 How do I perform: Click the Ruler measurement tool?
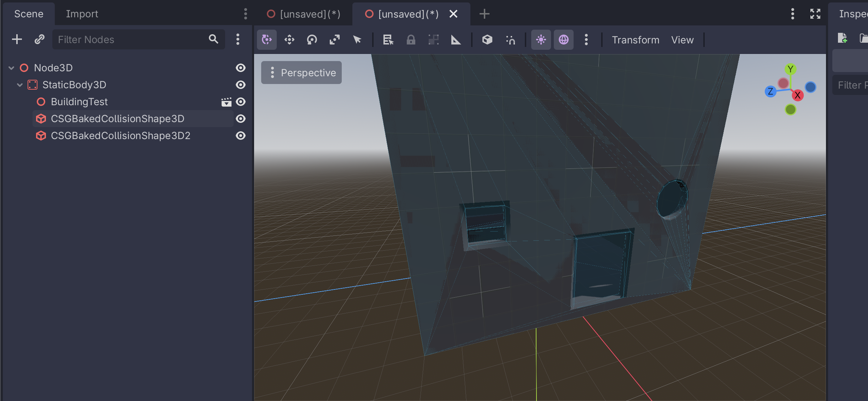(456, 40)
